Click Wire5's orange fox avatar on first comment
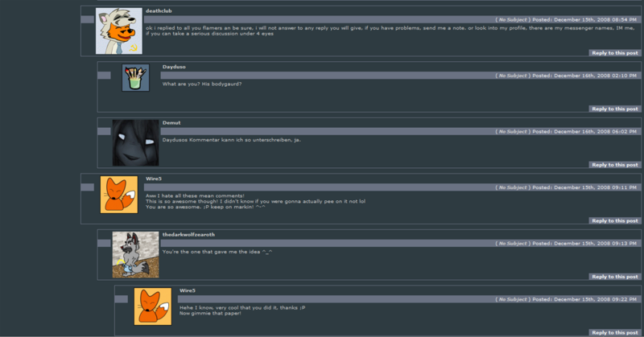The height and width of the screenshot is (337, 644). tap(119, 195)
